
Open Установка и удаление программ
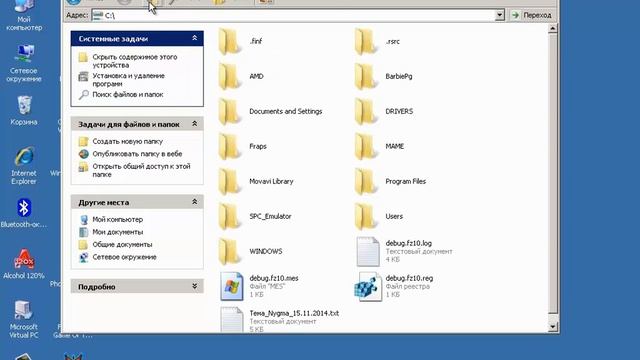coord(128,80)
